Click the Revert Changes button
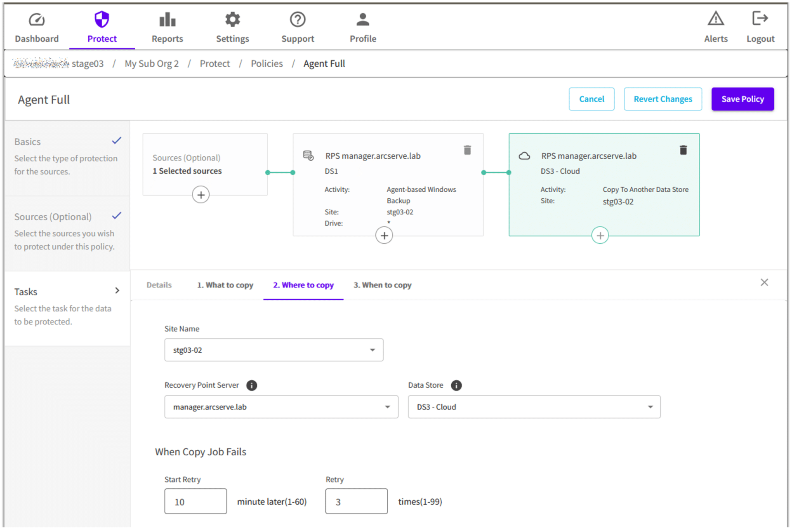 (x=662, y=99)
